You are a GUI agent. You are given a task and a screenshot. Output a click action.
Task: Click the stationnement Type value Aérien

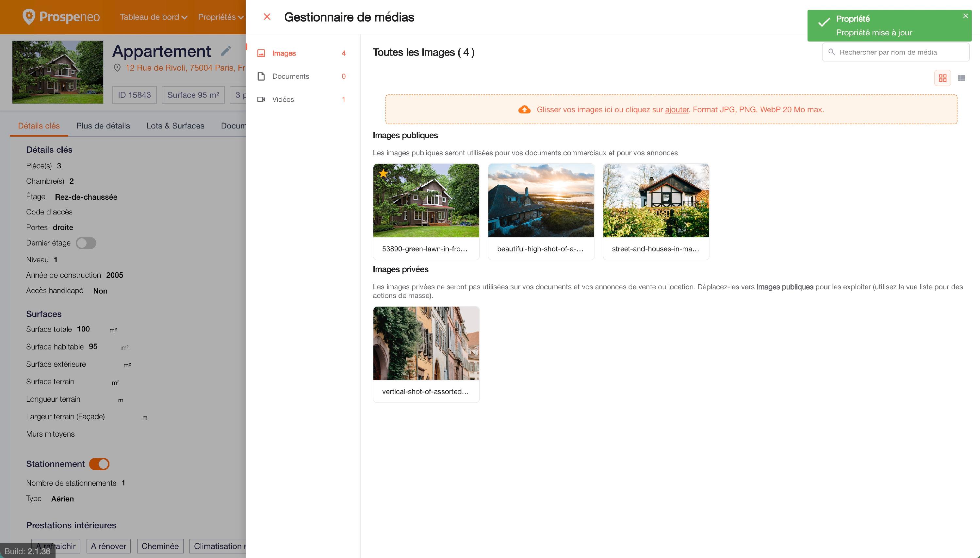[x=62, y=499]
